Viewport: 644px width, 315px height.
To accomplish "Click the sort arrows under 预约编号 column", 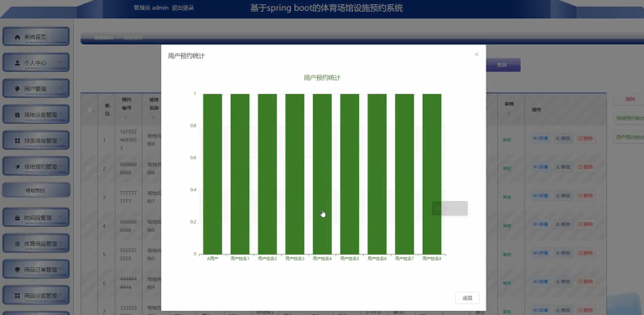I will click(126, 118).
